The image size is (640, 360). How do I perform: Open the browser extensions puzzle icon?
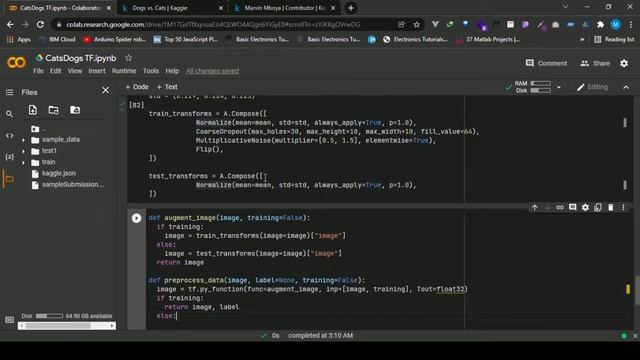[x=600, y=25]
